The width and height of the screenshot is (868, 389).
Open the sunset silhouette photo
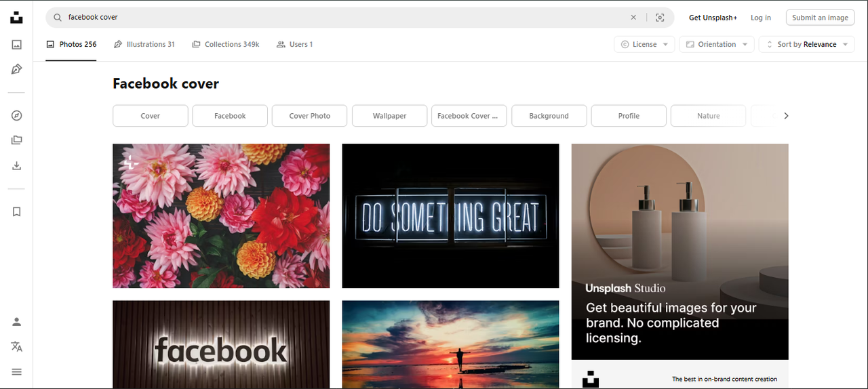450,345
